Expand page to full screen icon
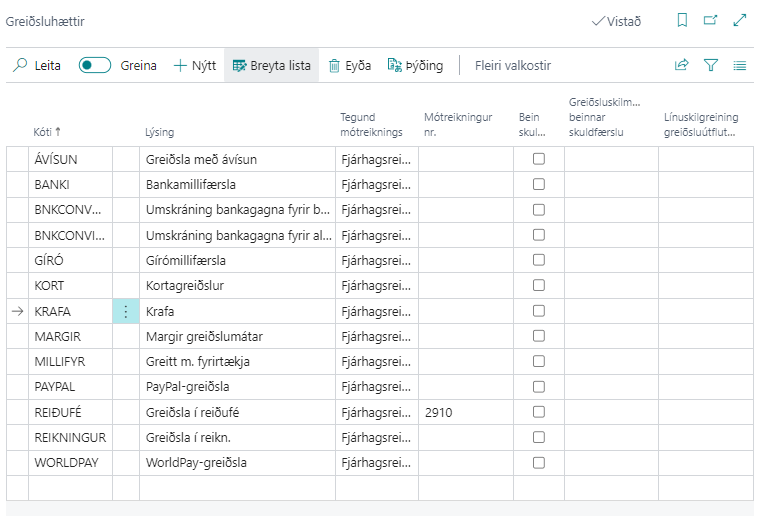Screen dimensions: 766x516 click(x=740, y=20)
